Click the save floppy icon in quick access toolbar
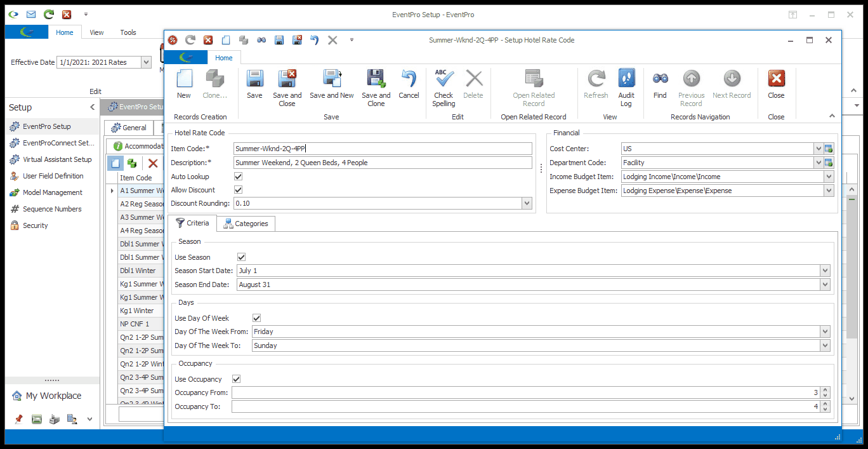Viewport: 868px width, 449px height. (279, 40)
